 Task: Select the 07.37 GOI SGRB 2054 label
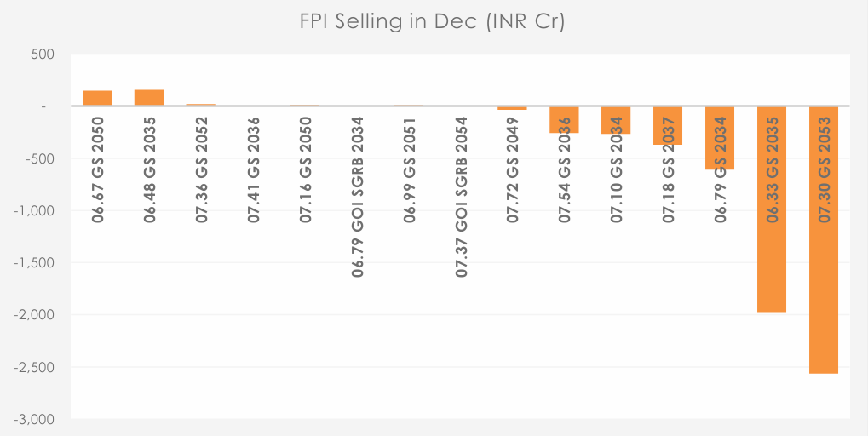click(x=462, y=197)
